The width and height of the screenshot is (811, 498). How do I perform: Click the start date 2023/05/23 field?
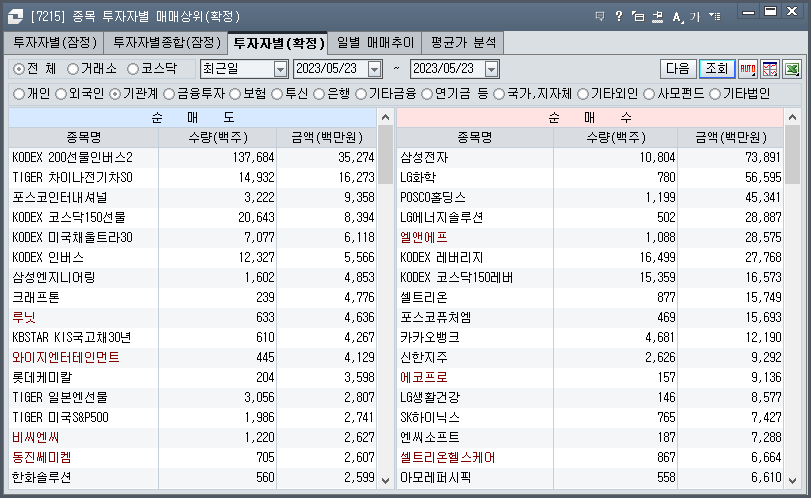coord(331,69)
